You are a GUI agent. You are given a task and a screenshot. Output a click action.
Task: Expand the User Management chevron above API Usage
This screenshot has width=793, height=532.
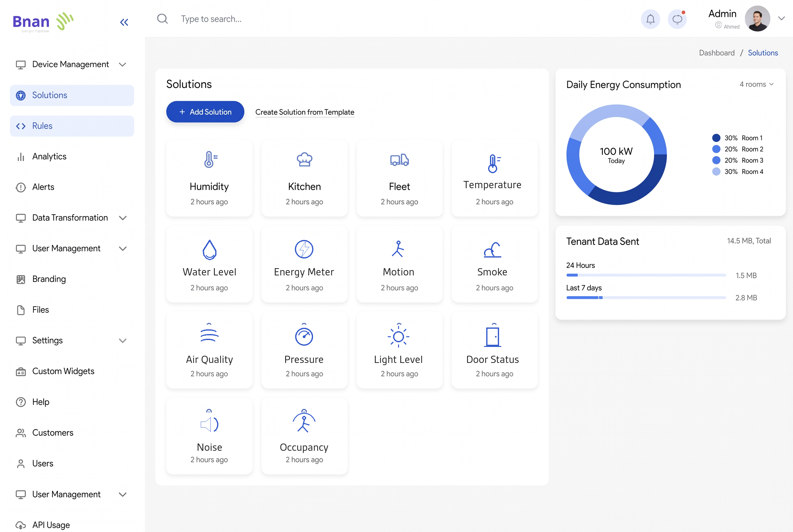click(123, 495)
